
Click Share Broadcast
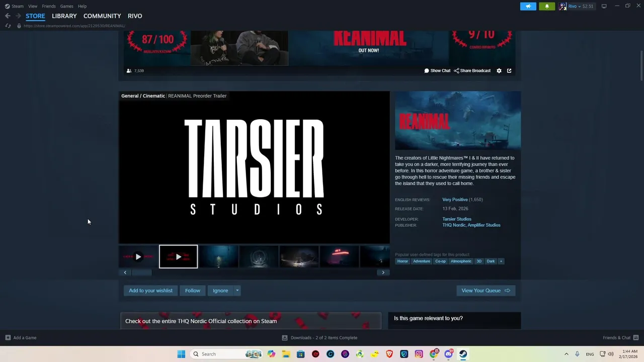472,71
